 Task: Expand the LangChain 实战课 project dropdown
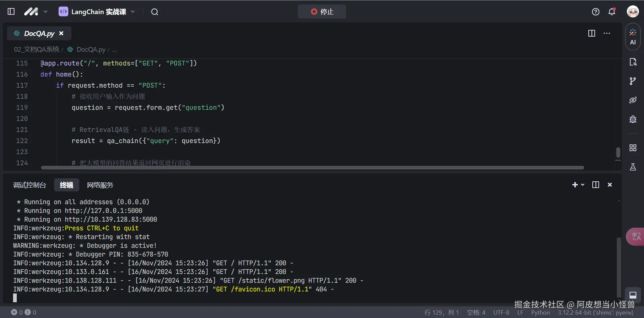(133, 12)
